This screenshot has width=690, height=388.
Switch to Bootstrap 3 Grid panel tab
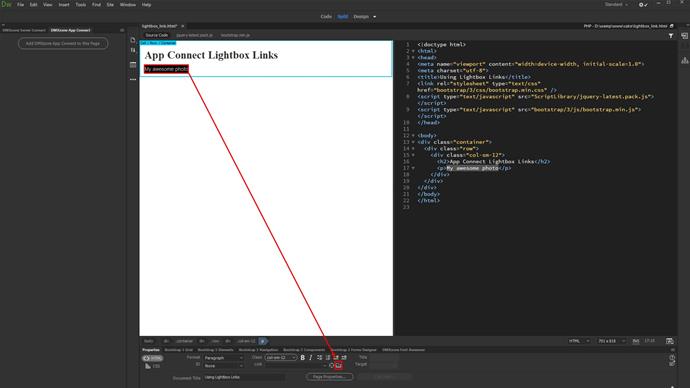(x=179, y=350)
